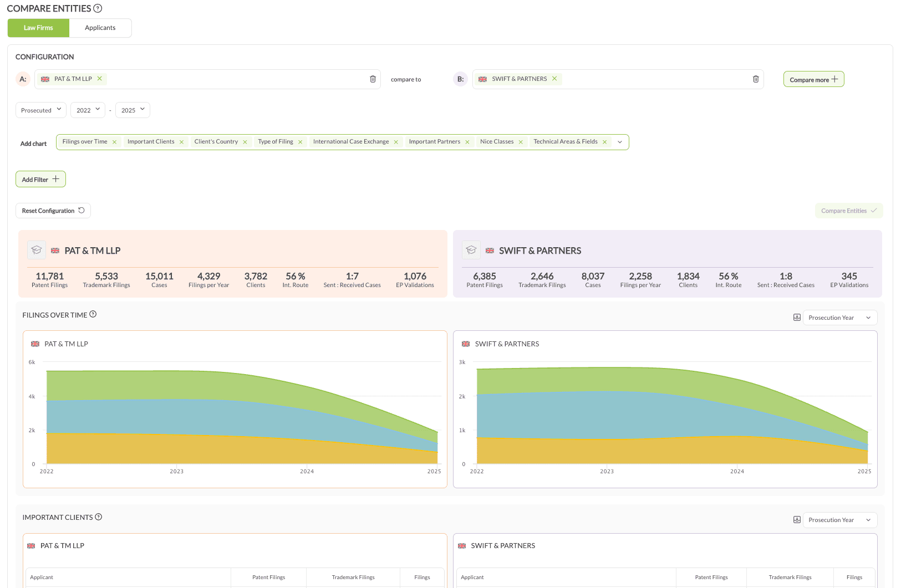901x588 pixels.
Task: Download the Filings Over Time chart
Action: coord(797,318)
